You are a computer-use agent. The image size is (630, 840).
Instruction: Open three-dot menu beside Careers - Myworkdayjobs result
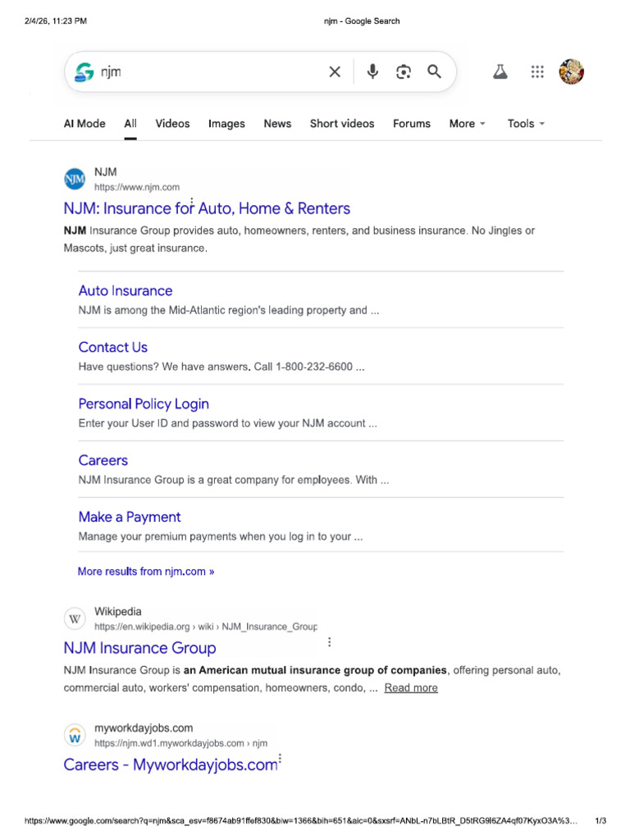point(281,759)
